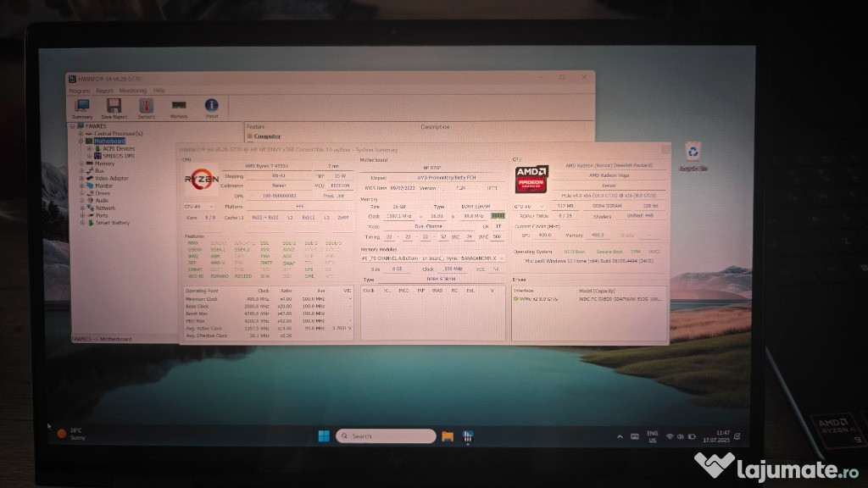The width and height of the screenshot is (868, 488).
Task: Click the Memory toolbar icon
Action: 179,108
